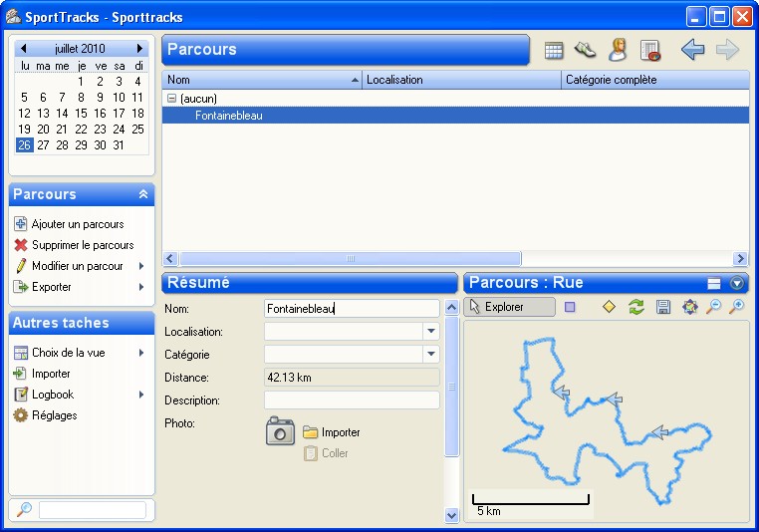Click the Distance field showing 42.13 km

[352, 378]
